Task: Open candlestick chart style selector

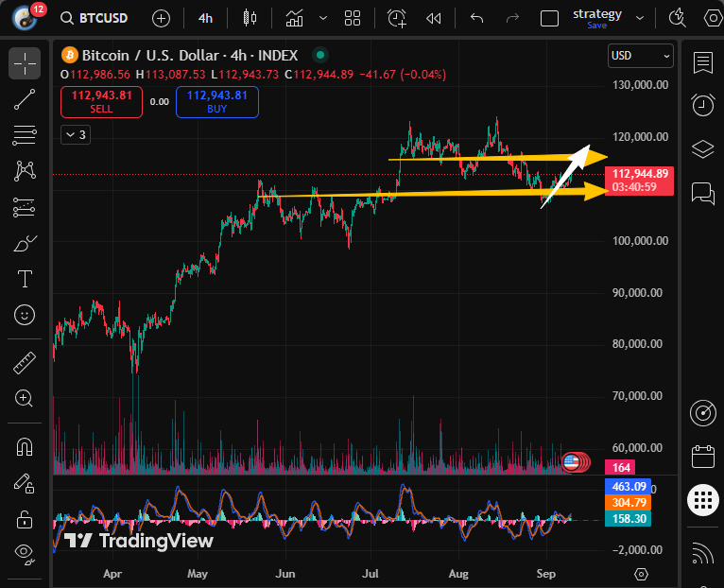Action: pos(250,18)
